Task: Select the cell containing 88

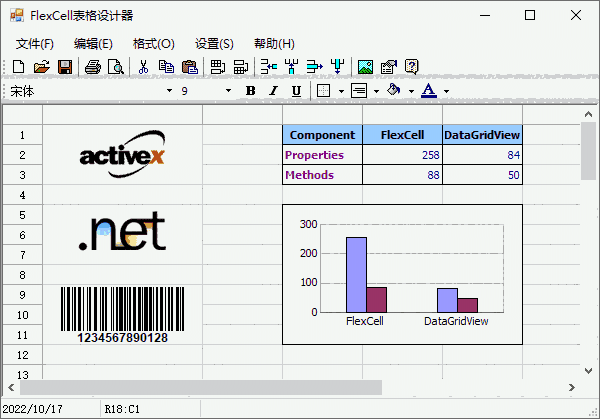Action: [x=403, y=175]
